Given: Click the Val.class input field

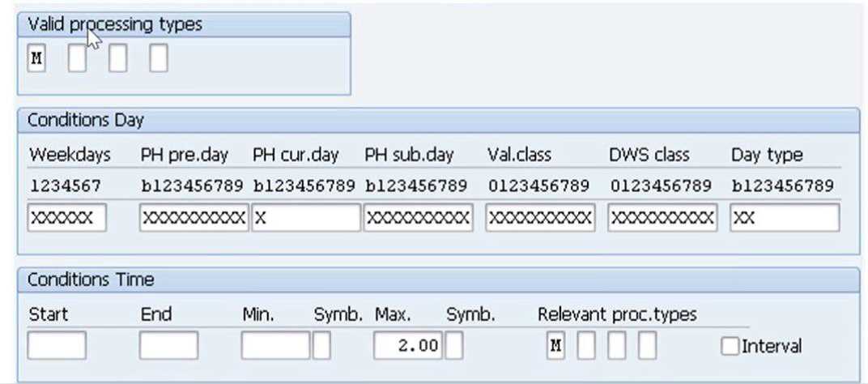Looking at the screenshot, I should pos(540,218).
